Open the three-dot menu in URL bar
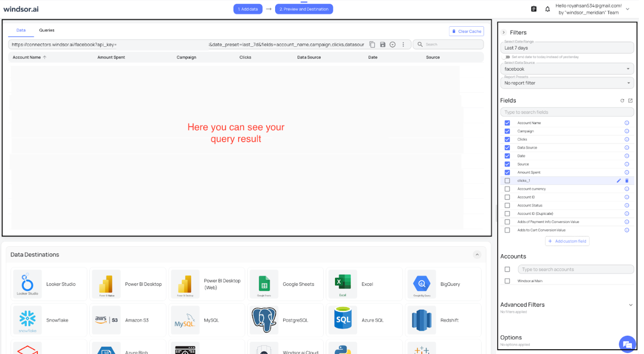 pyautogui.click(x=403, y=44)
